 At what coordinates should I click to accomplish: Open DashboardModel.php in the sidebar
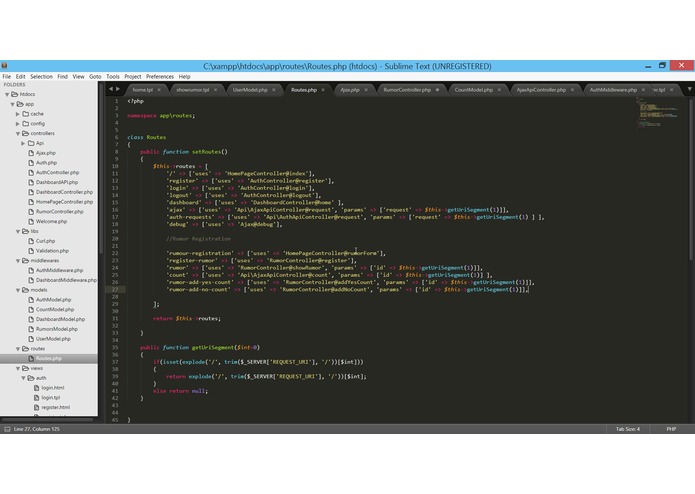[x=60, y=319]
